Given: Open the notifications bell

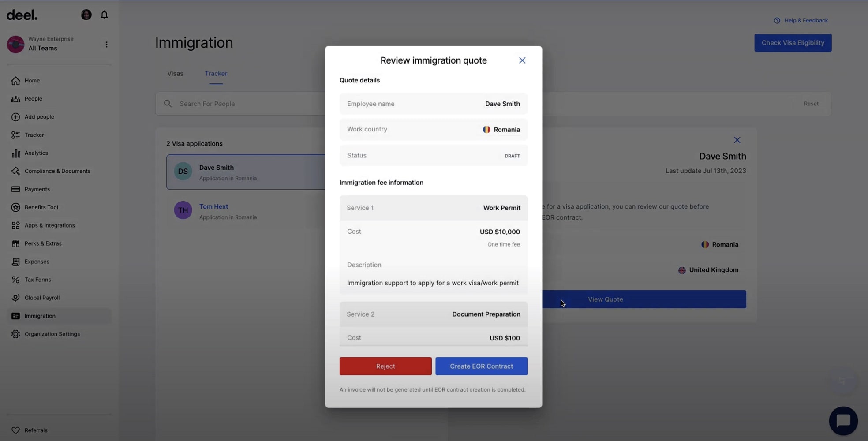Looking at the screenshot, I should pos(104,15).
